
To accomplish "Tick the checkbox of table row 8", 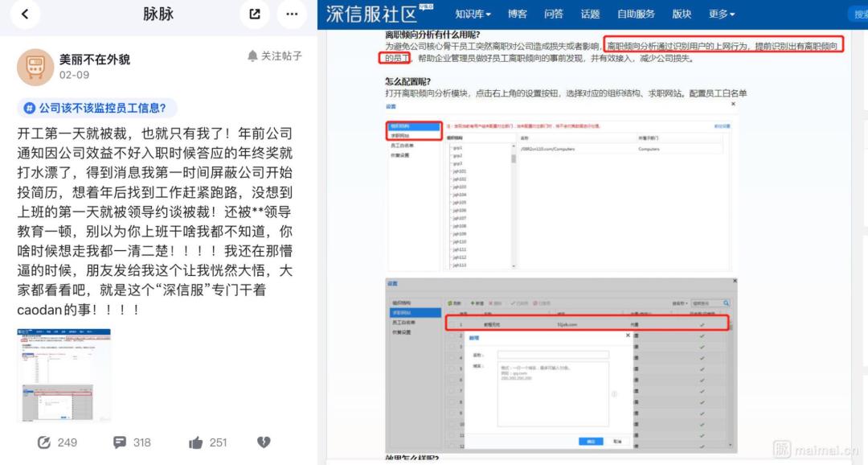I will pyautogui.click(x=451, y=402).
